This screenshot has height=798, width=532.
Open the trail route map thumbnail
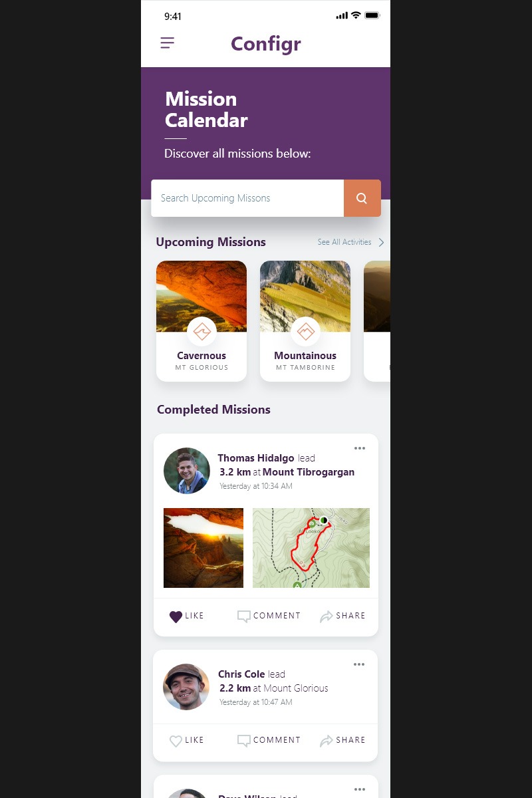tap(311, 548)
